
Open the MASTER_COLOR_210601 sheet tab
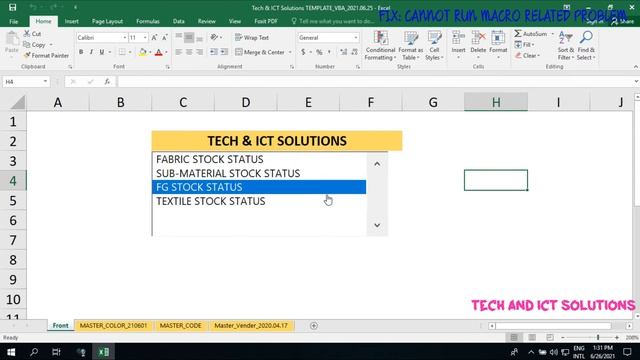[113, 326]
